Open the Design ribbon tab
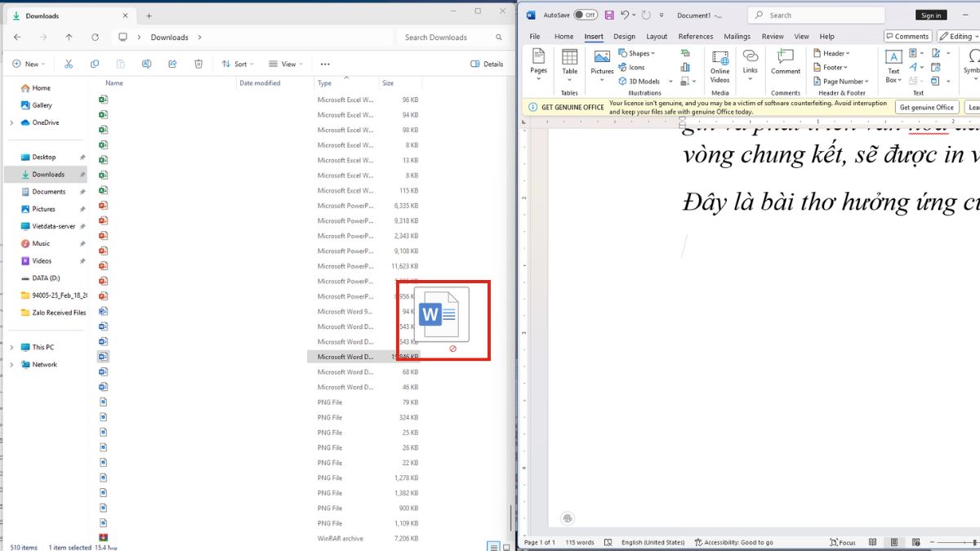The height and width of the screenshot is (551, 980). point(624,36)
